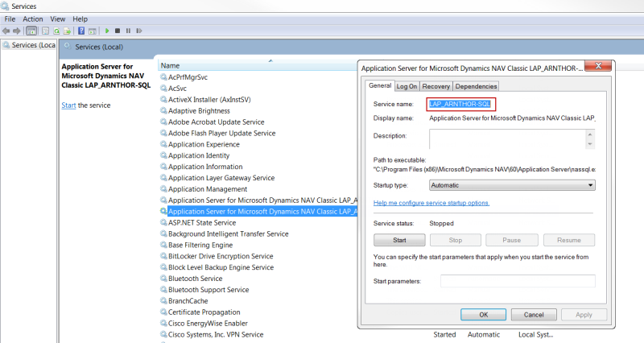Open the Startup type dropdown
Image resolution: width=644 pixels, height=343 pixels.
(x=512, y=185)
